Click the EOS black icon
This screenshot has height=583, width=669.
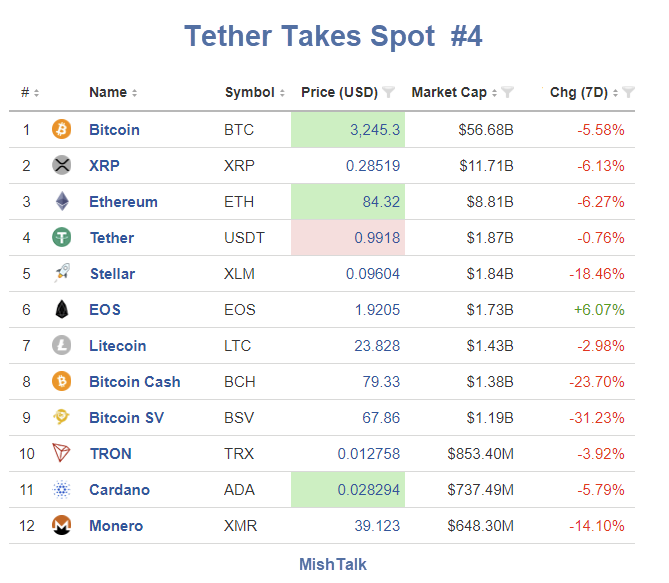[62, 310]
